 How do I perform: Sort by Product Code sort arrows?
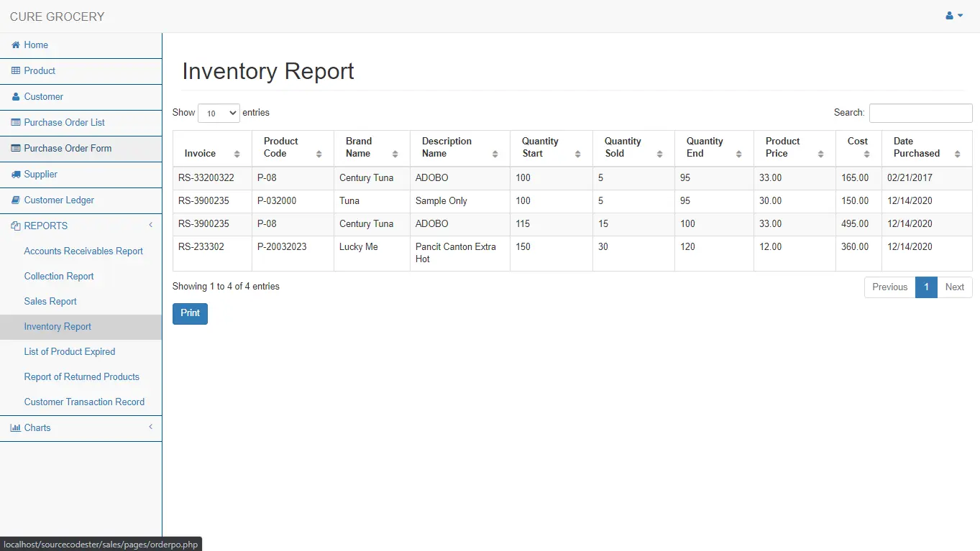pyautogui.click(x=319, y=154)
